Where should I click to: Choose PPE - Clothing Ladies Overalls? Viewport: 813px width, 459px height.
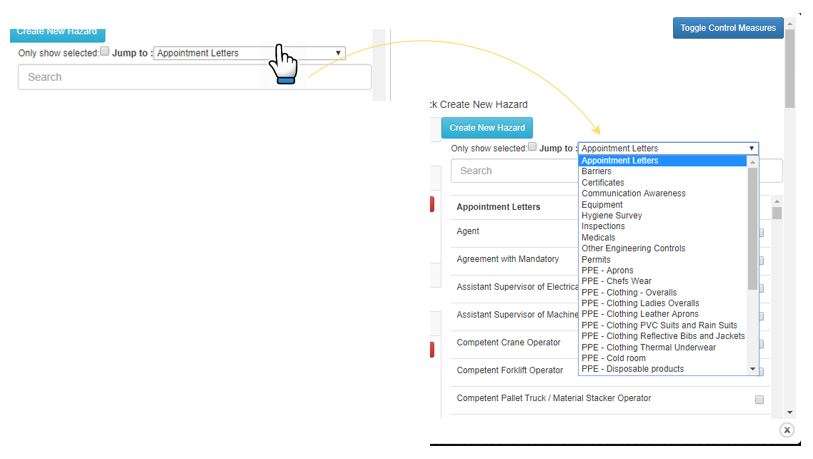(x=640, y=303)
